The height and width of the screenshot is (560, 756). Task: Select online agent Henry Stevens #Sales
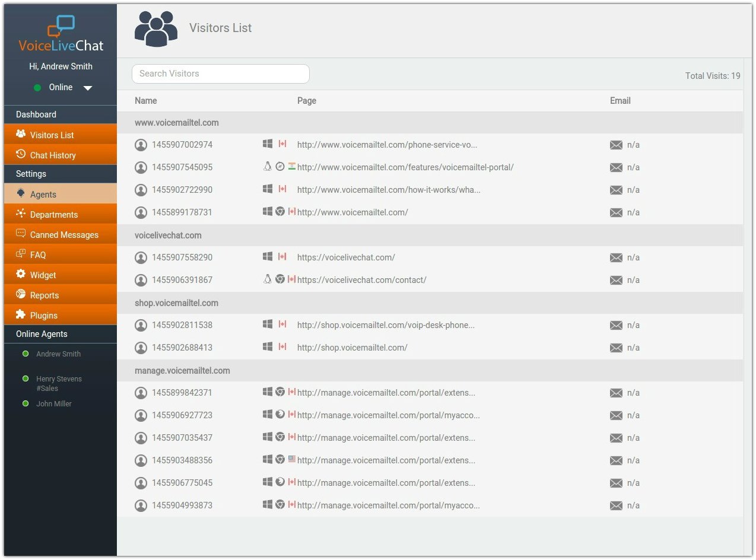[59, 383]
